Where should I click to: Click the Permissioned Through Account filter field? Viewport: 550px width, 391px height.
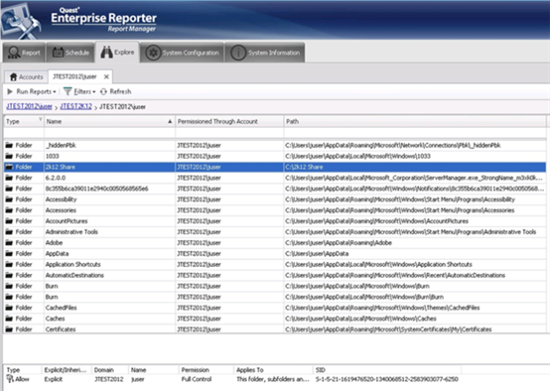click(230, 133)
